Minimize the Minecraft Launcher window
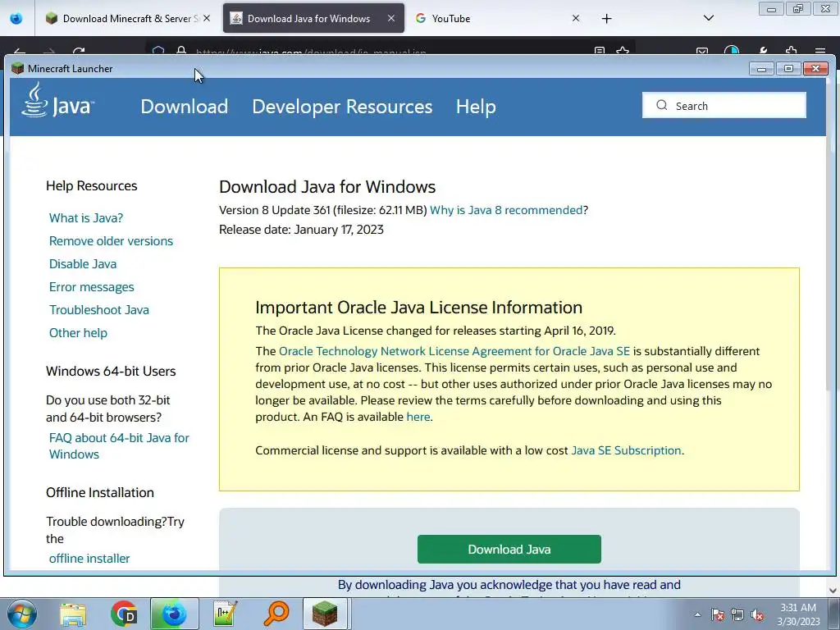 761,69
